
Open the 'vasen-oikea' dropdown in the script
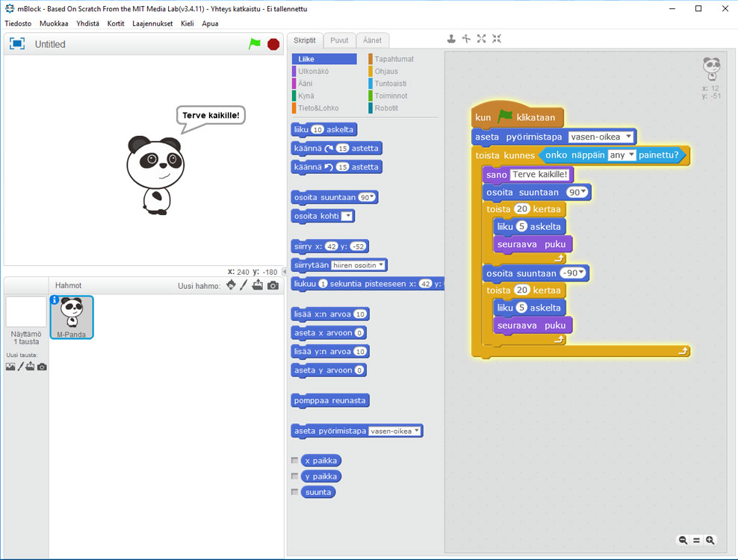[602, 137]
